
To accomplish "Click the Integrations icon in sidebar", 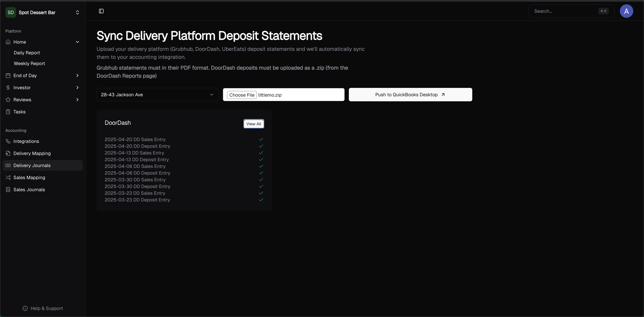I will pos(8,141).
